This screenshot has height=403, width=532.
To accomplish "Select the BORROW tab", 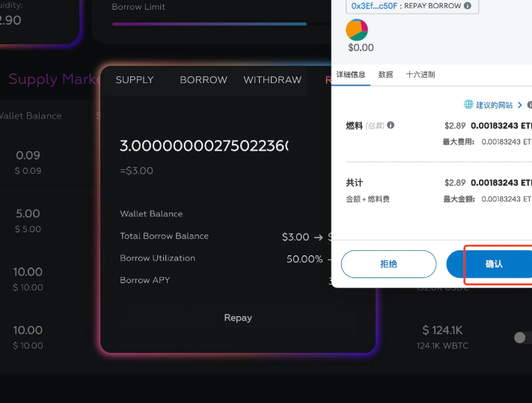I will (204, 80).
